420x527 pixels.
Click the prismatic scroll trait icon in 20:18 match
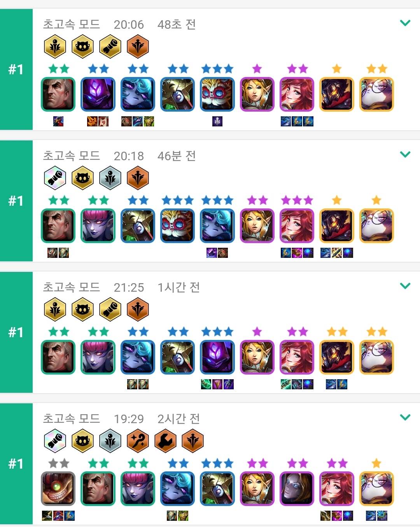55,178
